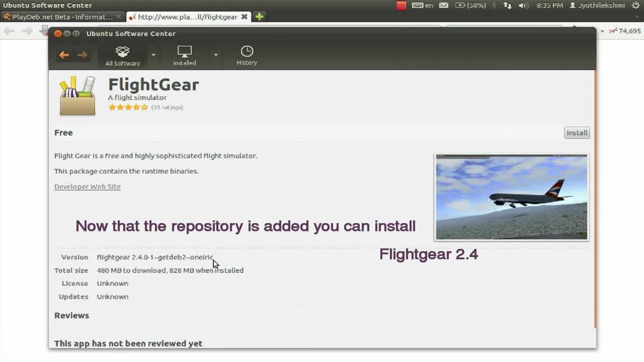
Task: Click the Reviews heading
Action: pos(71,315)
